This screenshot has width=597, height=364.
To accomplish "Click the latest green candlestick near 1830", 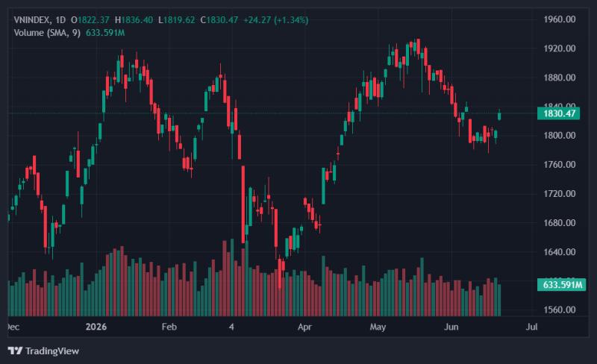I will [x=499, y=115].
